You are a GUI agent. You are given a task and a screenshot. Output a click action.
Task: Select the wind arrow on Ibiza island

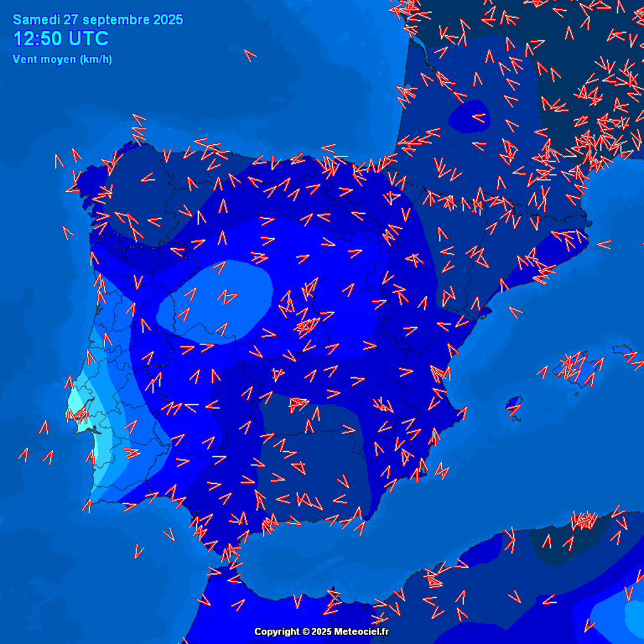point(514,409)
